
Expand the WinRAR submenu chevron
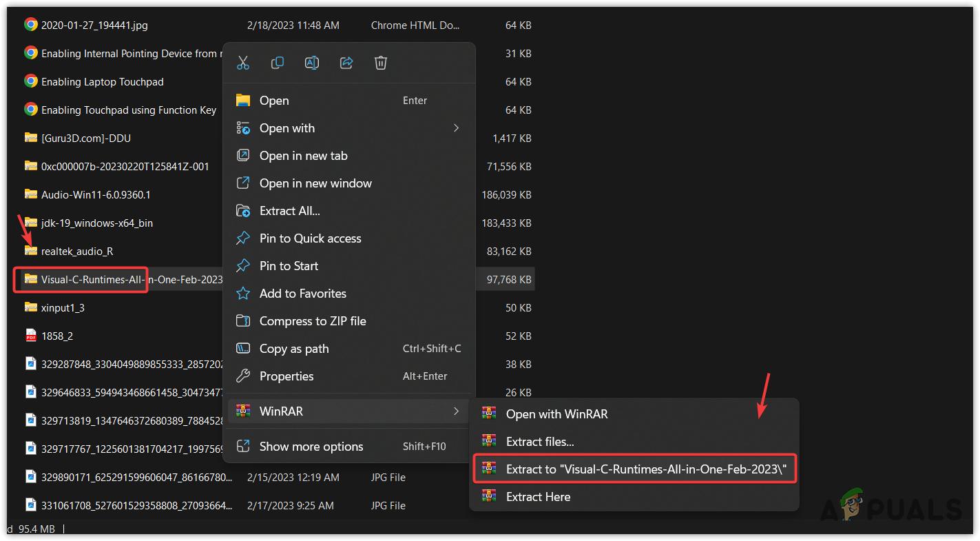pos(456,411)
